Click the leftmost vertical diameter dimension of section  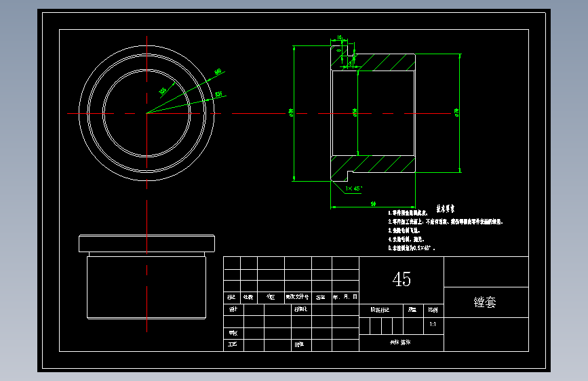pyautogui.click(x=291, y=113)
